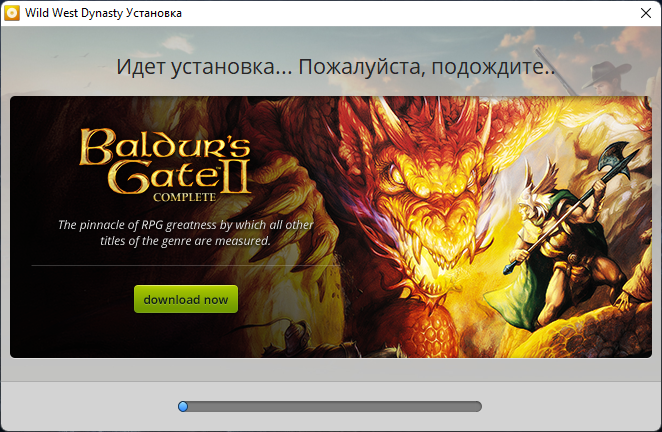Click the green download now button
This screenshot has height=432, width=662.
tap(186, 299)
